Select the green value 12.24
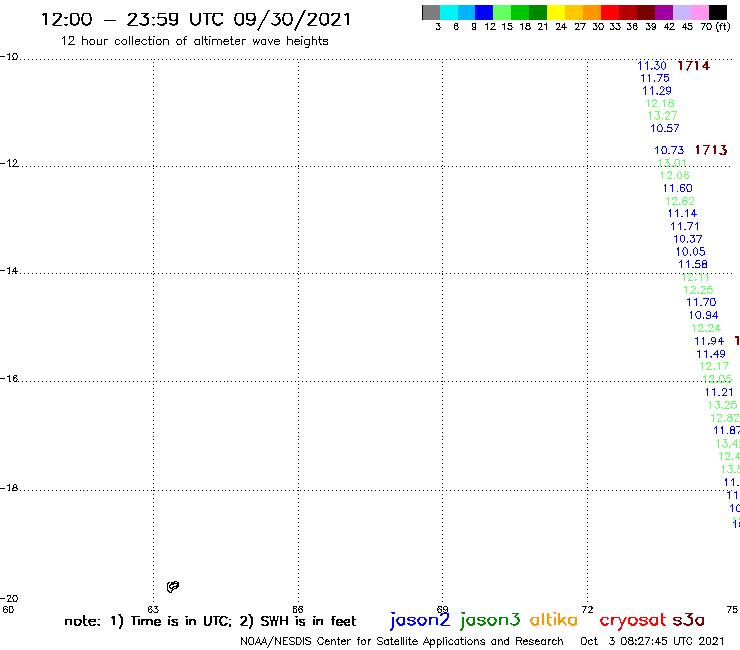This screenshot has width=740, height=650. click(706, 329)
